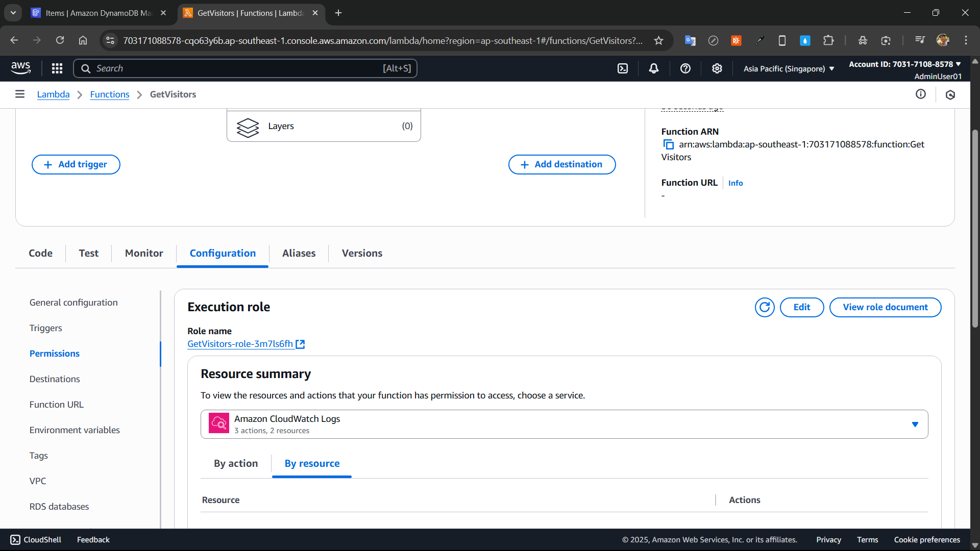Open a new browser tab
Screen dimensions: 980x551
click(x=338, y=13)
